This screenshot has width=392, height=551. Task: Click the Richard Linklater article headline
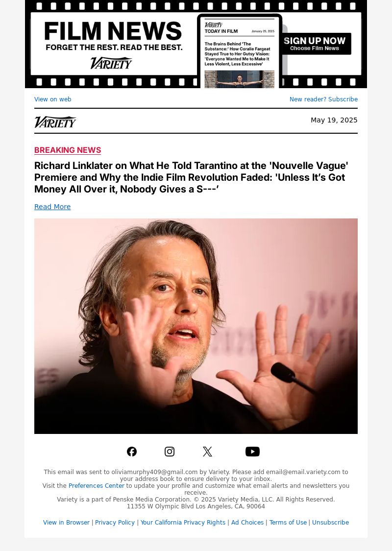click(191, 177)
